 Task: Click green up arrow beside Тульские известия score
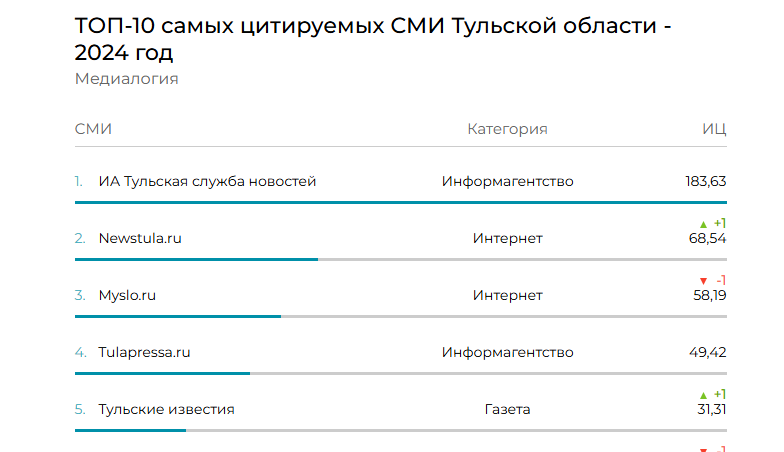coord(704,395)
